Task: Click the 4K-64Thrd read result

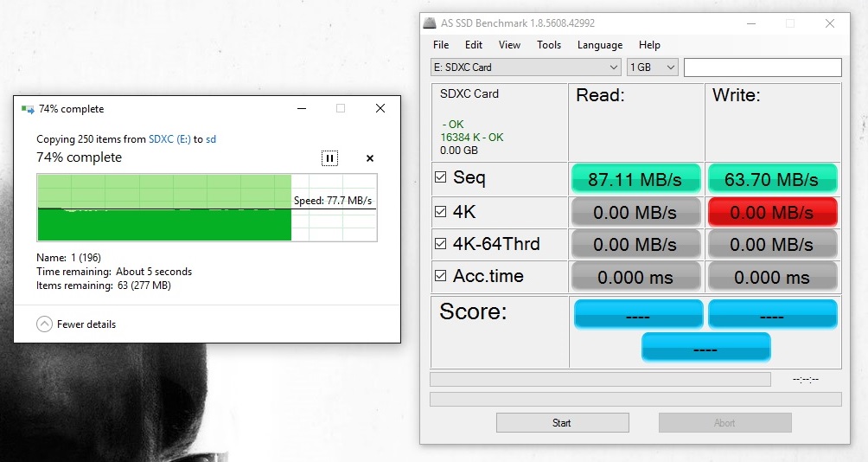Action: point(635,244)
